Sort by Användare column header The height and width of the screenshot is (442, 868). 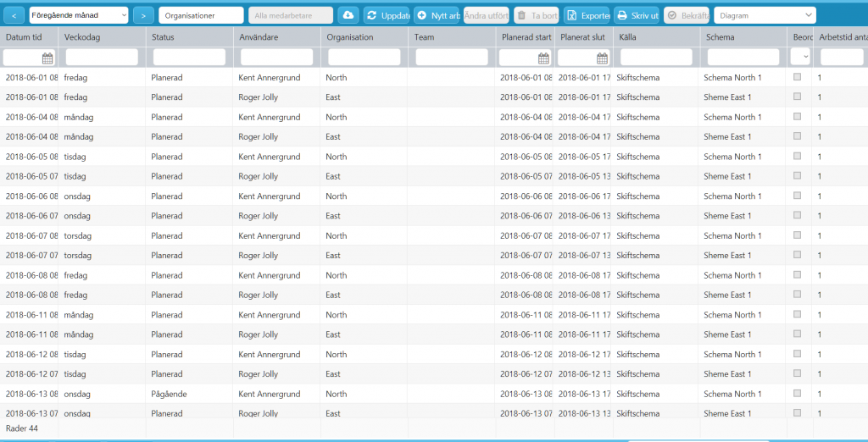(x=258, y=37)
